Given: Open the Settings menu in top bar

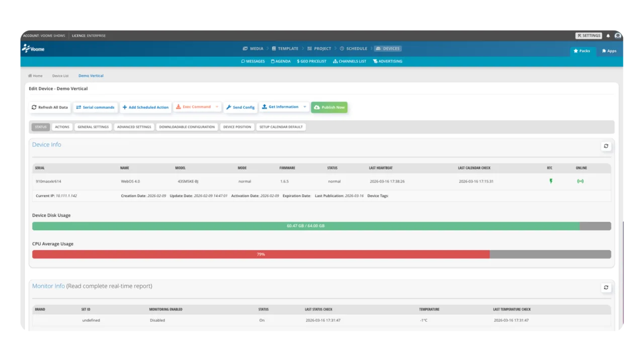Looking at the screenshot, I should pyautogui.click(x=589, y=36).
